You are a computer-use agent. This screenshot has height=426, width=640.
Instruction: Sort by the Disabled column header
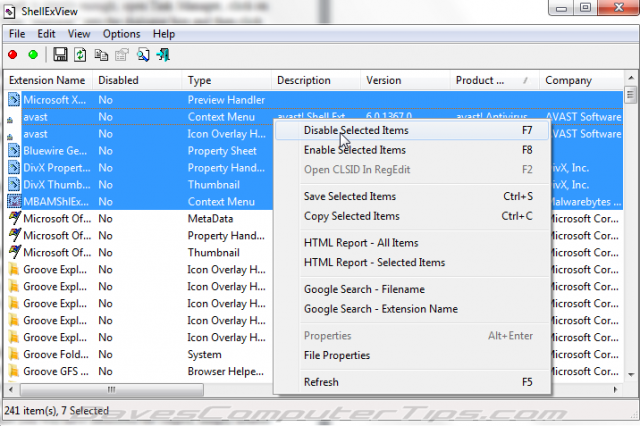click(137, 80)
